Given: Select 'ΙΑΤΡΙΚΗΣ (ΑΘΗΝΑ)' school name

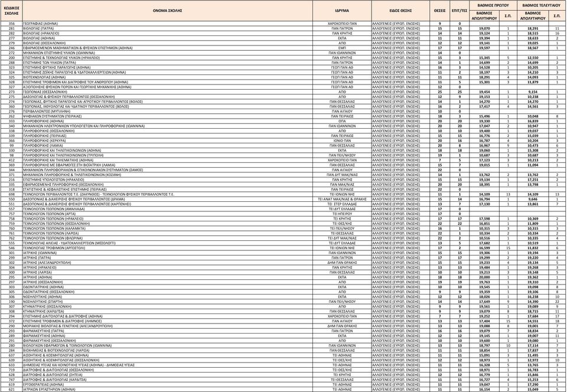Looking at the screenshot, I should click(x=167, y=277).
